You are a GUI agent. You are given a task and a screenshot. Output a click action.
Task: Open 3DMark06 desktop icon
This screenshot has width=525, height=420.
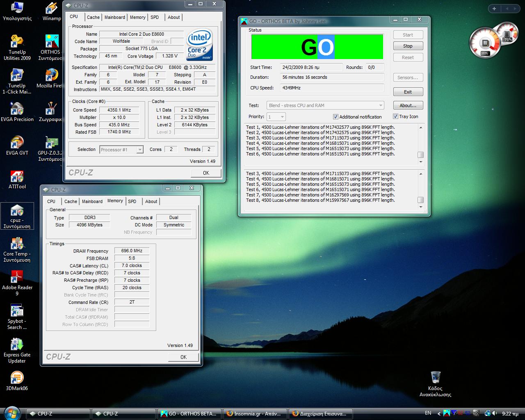tap(17, 381)
